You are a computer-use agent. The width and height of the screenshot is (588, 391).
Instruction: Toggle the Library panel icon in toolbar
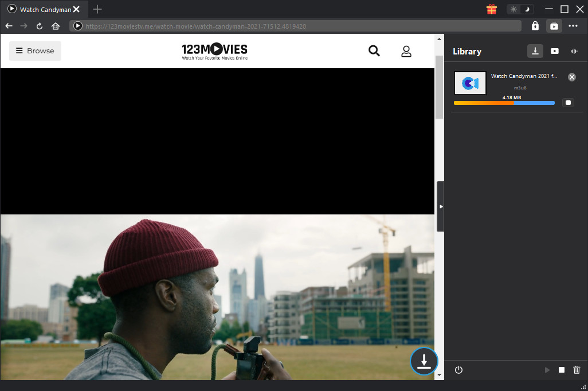pyautogui.click(x=554, y=26)
